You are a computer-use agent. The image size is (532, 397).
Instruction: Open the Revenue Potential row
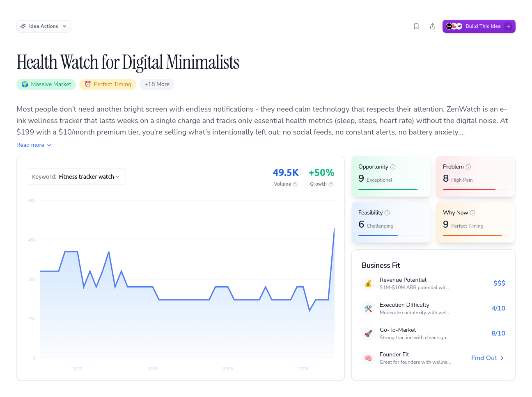click(433, 283)
